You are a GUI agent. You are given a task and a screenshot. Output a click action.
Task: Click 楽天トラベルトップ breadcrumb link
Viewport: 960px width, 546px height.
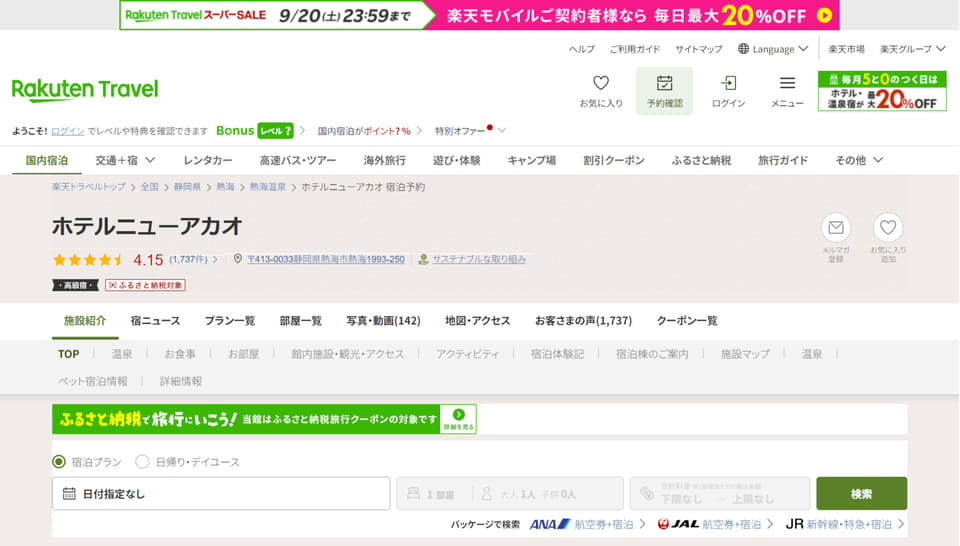[x=88, y=187]
